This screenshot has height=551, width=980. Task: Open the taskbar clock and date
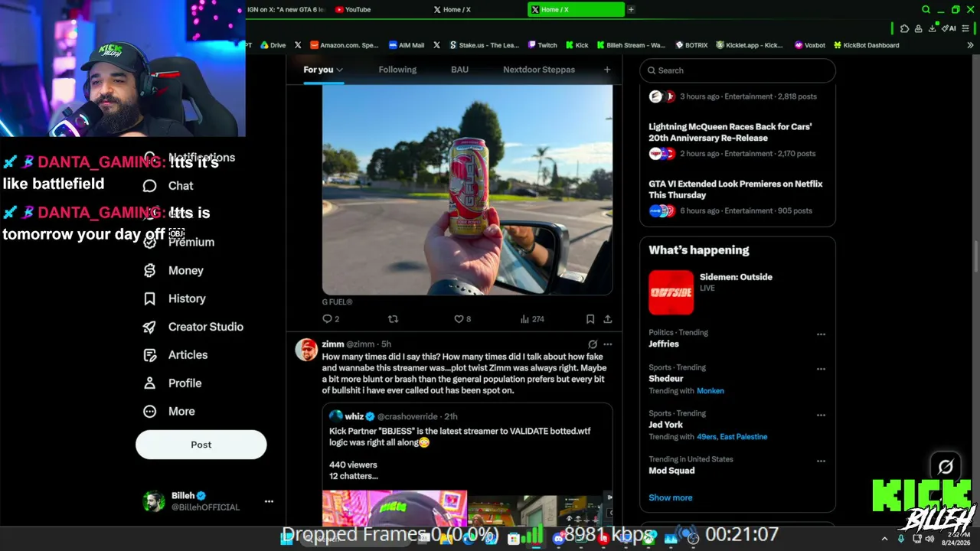(x=955, y=539)
